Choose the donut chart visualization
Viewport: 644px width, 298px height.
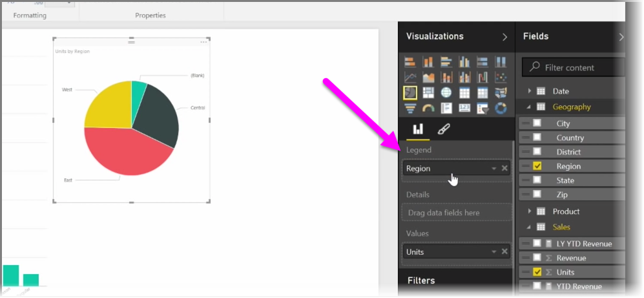pos(500,108)
